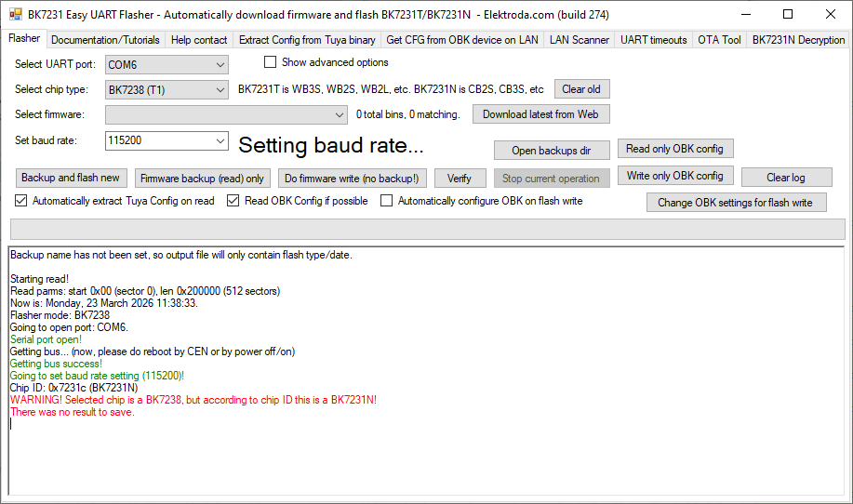Enable Show advanced options checkbox
853x504 pixels.
[x=270, y=62]
